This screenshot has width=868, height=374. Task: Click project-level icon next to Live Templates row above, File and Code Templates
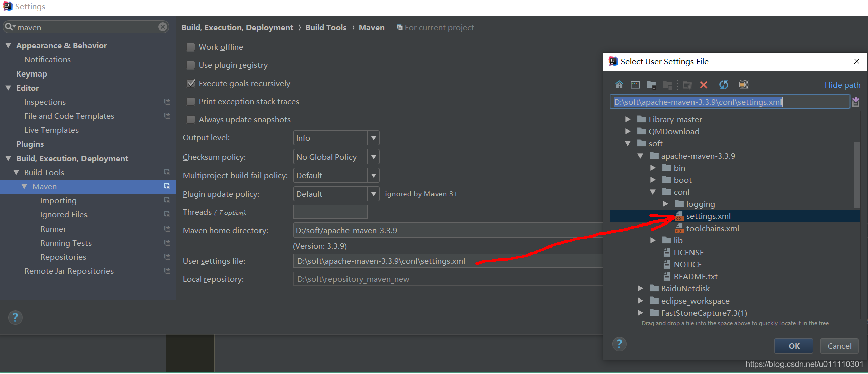point(167,116)
